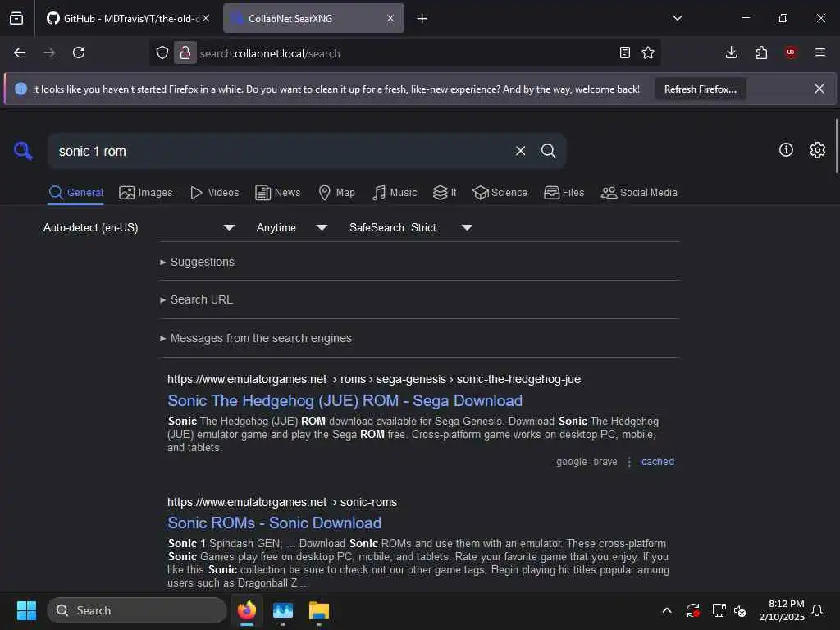
Task: Dismiss the Firefox refresh notification bar
Action: [819, 89]
